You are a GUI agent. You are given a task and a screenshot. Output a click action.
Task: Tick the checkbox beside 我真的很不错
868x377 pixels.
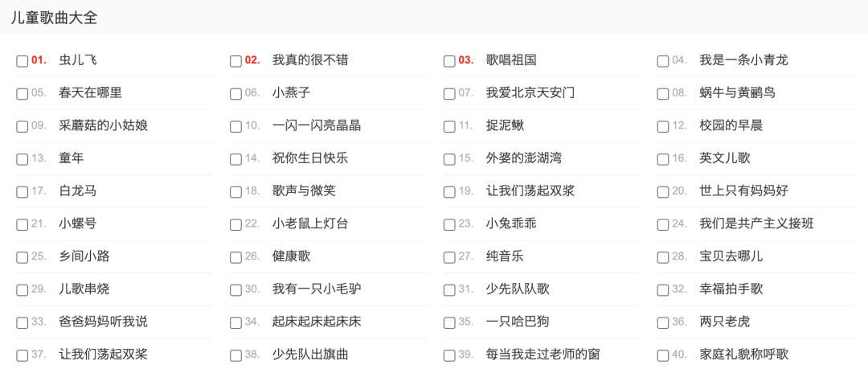[235, 61]
